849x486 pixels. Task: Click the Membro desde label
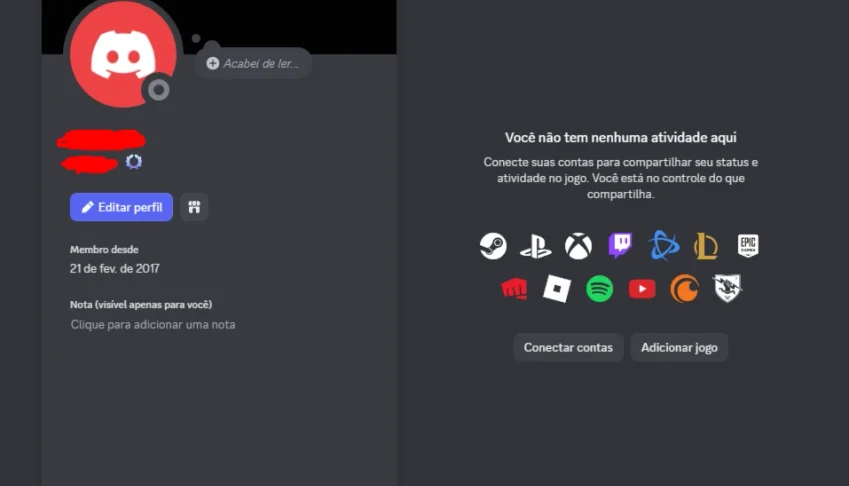[x=104, y=249]
